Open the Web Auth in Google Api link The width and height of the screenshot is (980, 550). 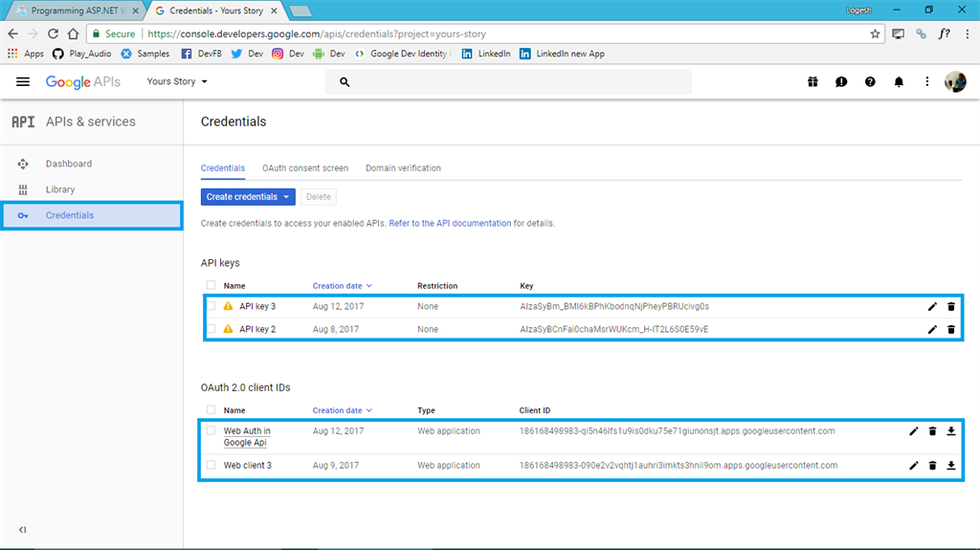(247, 437)
